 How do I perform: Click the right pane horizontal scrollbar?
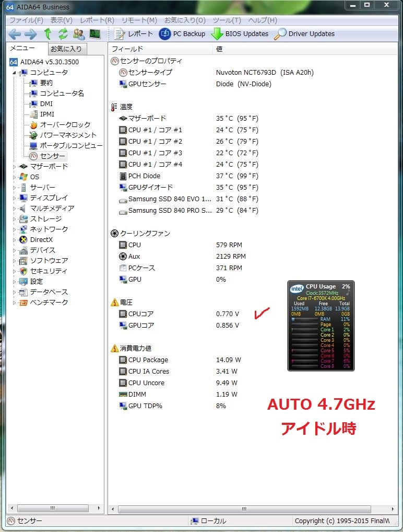(x=253, y=509)
